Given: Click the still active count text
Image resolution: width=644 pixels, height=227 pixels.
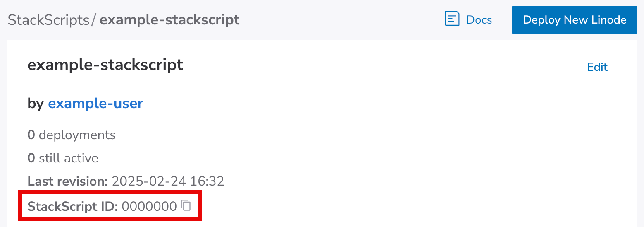Looking at the screenshot, I should (x=63, y=158).
